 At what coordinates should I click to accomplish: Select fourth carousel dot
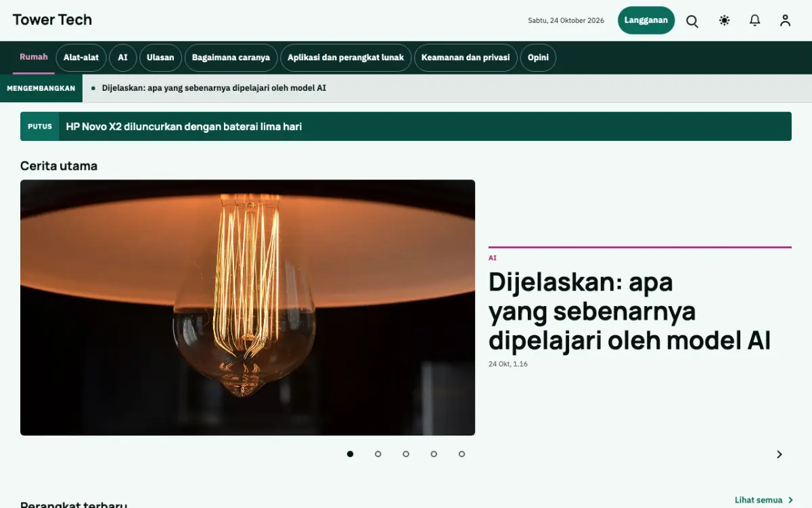pos(434,454)
